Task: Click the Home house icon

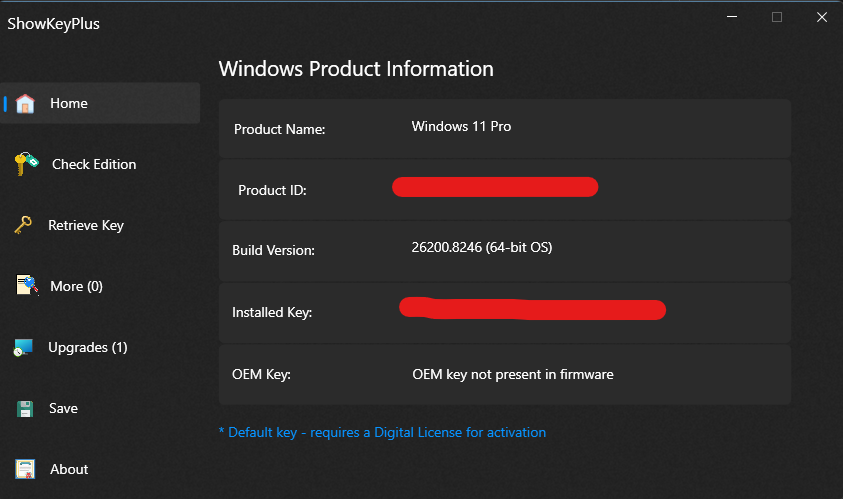Action: tap(25, 103)
